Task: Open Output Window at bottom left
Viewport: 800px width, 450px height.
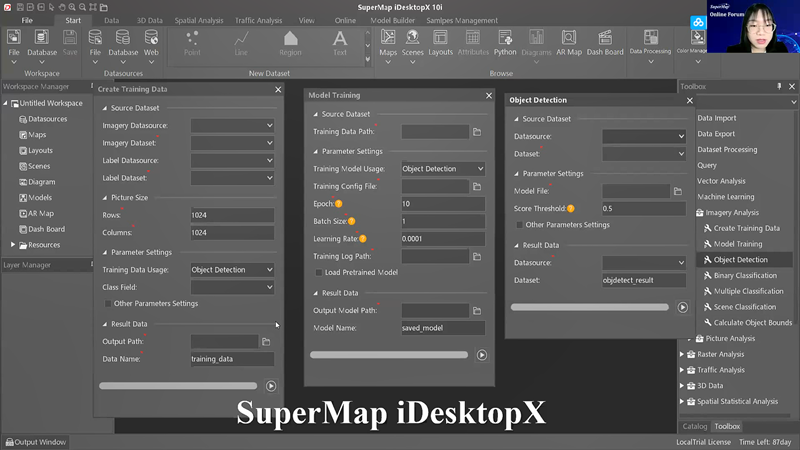Action: coord(36,442)
